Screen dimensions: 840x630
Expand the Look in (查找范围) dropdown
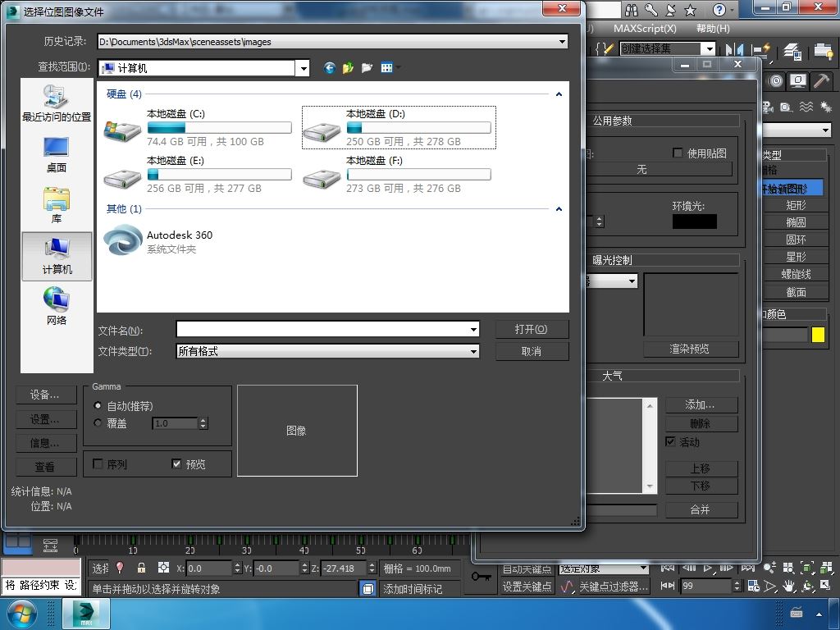click(304, 68)
